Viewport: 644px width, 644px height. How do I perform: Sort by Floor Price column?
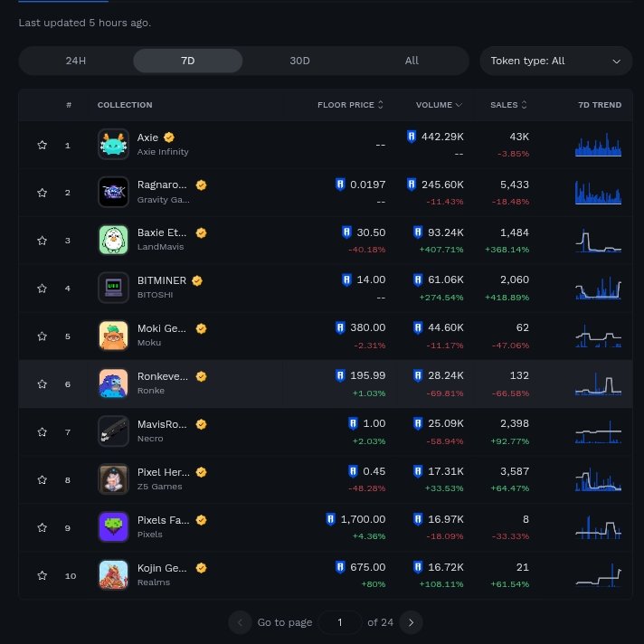[x=350, y=105]
